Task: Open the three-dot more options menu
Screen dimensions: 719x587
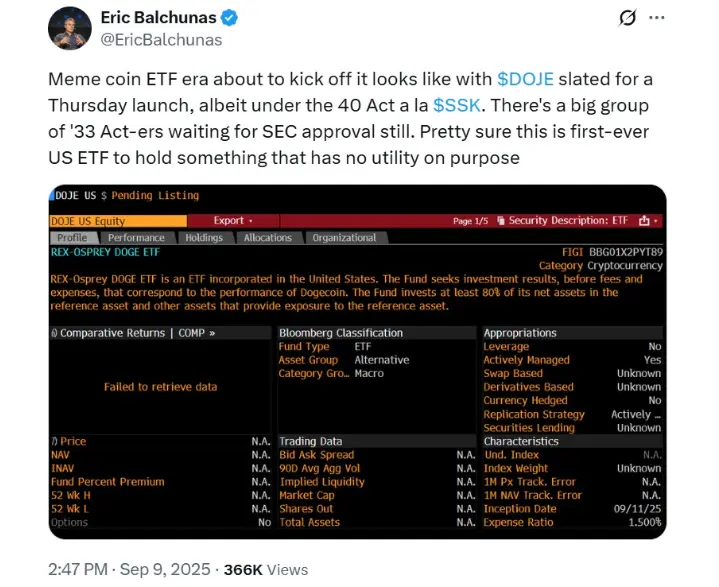Action: [x=657, y=18]
